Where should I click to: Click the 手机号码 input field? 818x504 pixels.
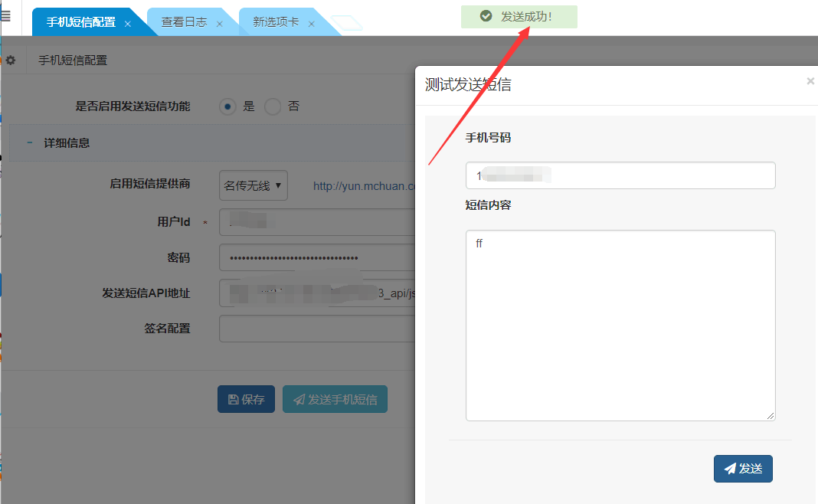(620, 175)
